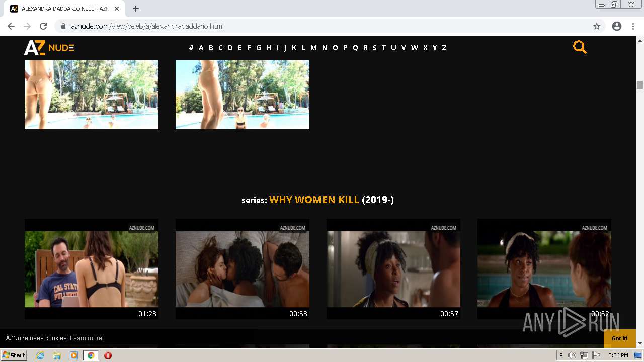Click the browser forward arrow

point(27,26)
